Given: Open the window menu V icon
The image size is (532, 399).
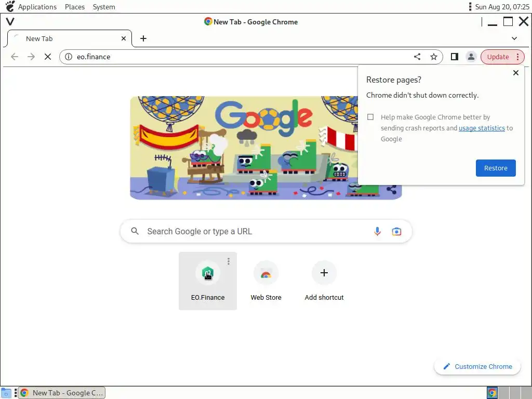Looking at the screenshot, I should [x=10, y=22].
